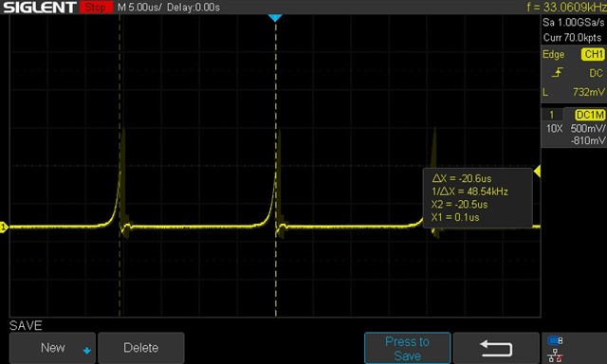The height and width of the screenshot is (364, 607).
Task: Click the channel 1 ground level marker
Action: pos(4,227)
